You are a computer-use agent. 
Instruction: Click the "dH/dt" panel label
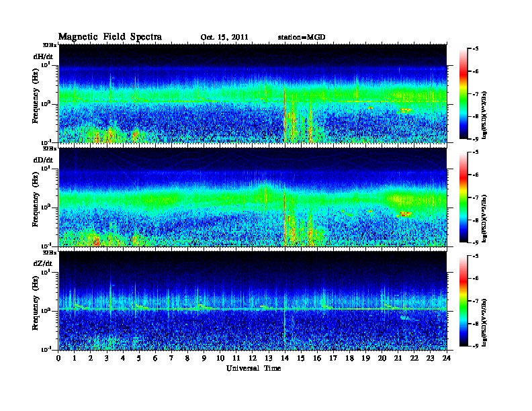click(43, 56)
